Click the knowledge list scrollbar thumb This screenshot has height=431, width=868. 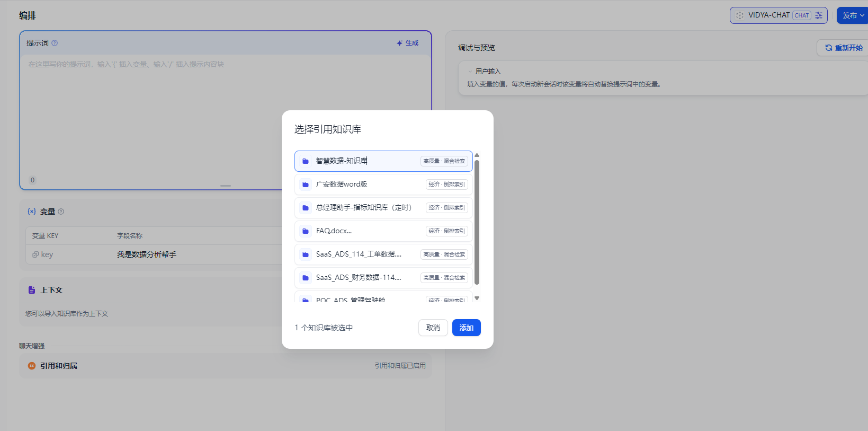pos(477,223)
